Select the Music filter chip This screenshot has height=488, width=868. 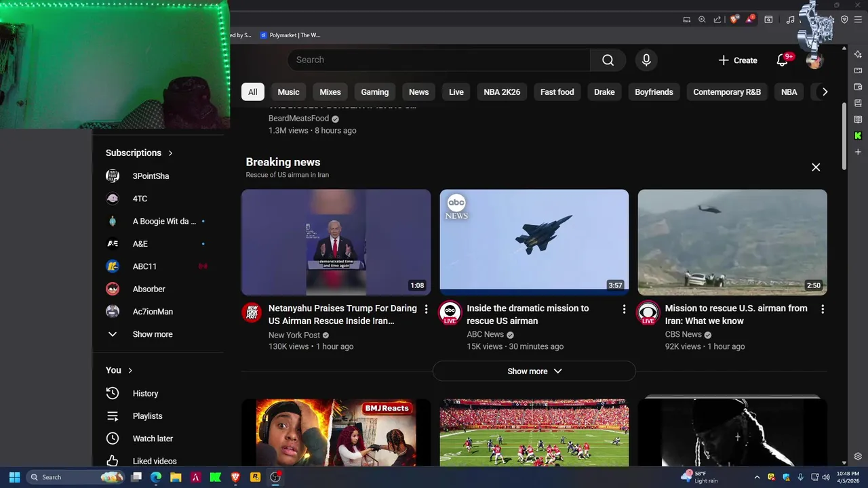288,92
